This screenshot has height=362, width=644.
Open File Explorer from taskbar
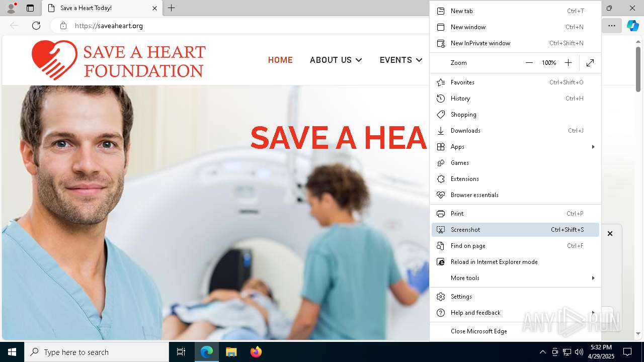coord(231,352)
